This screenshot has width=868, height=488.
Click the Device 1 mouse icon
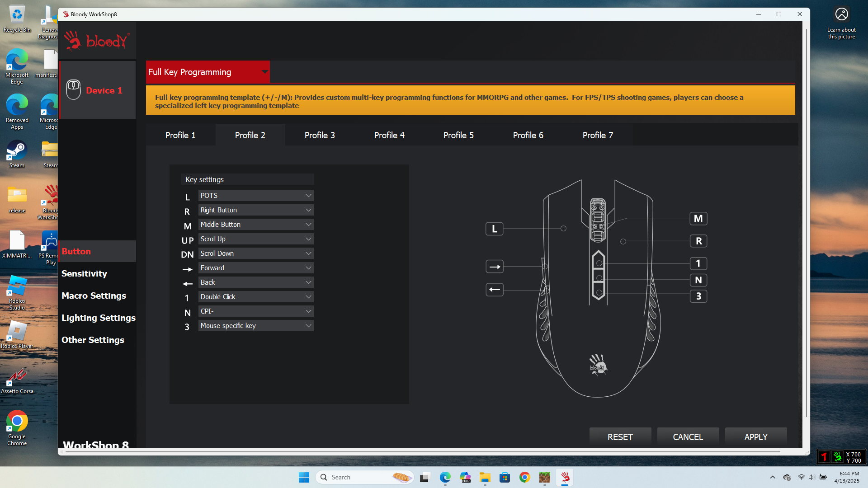click(73, 90)
